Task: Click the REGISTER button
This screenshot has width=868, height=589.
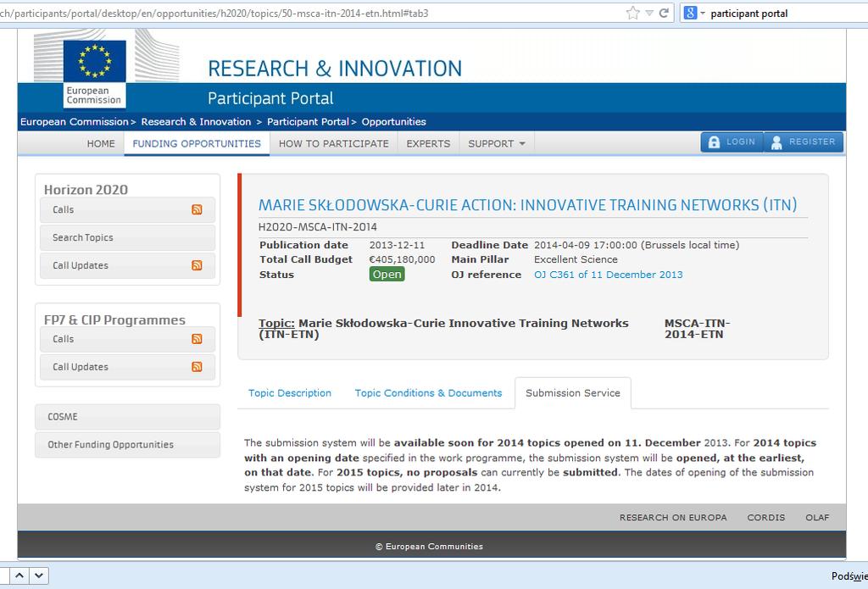Action: click(x=804, y=142)
